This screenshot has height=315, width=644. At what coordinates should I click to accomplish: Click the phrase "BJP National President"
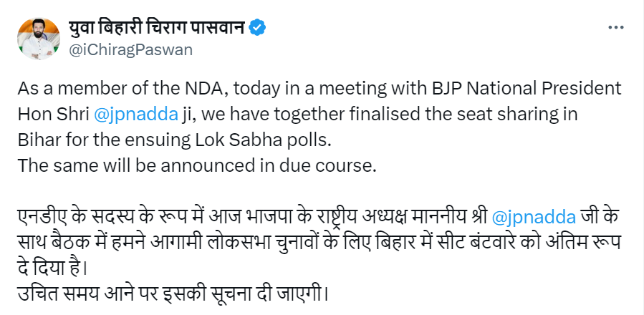(x=529, y=89)
